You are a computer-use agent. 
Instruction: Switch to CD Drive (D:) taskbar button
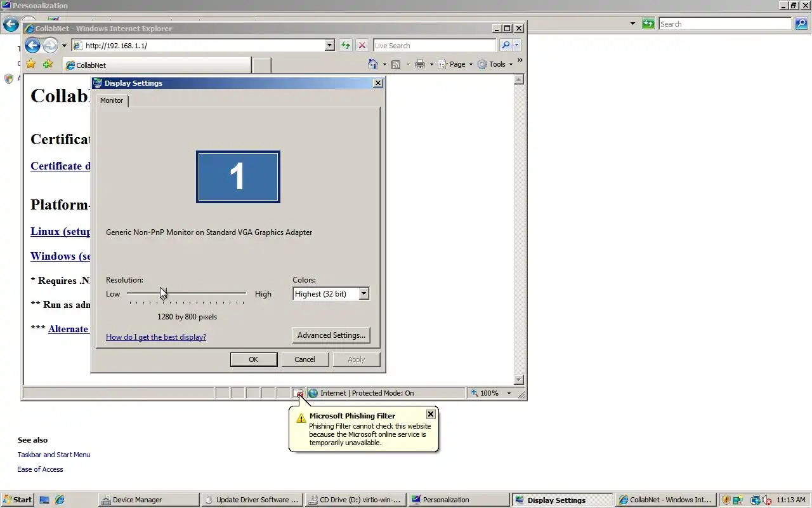(x=356, y=500)
